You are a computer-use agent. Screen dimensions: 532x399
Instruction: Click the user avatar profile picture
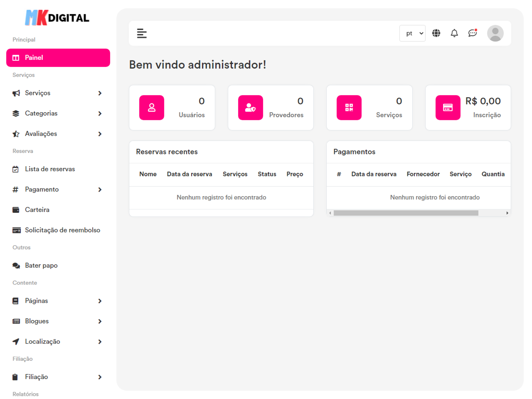pyautogui.click(x=495, y=33)
